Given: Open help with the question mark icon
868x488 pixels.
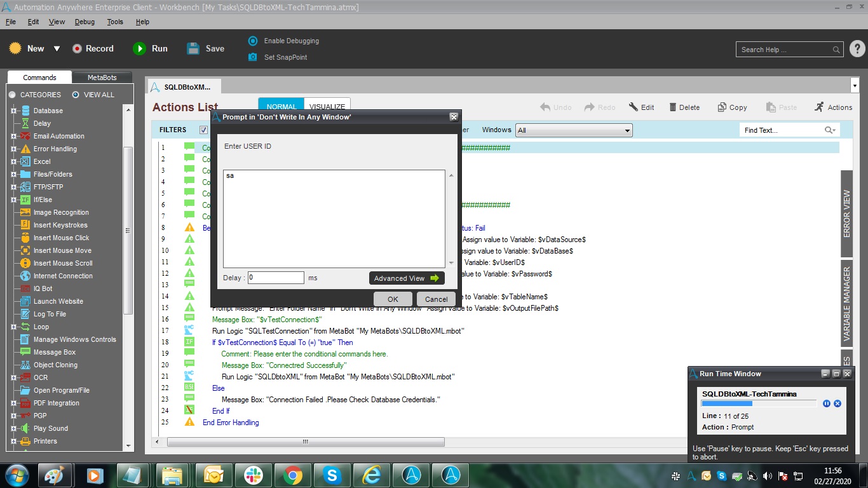Looking at the screenshot, I should pyautogui.click(x=857, y=49).
